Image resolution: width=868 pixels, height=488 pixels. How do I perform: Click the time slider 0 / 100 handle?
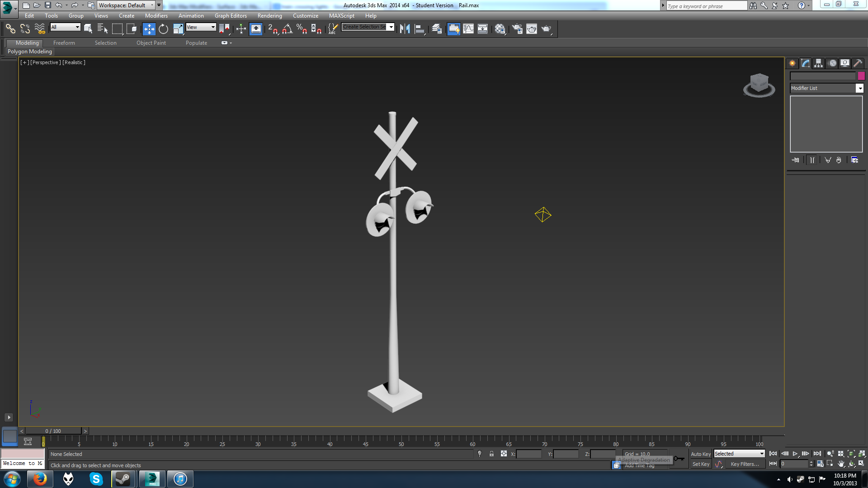coord(53,431)
